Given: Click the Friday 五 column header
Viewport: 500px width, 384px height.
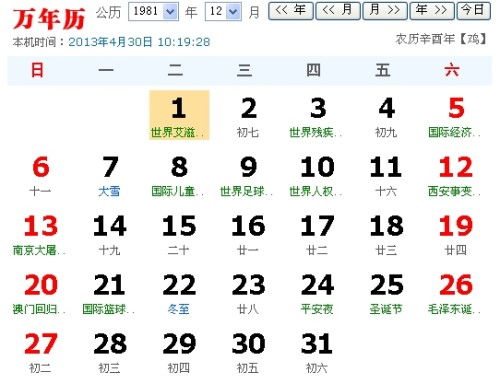Looking at the screenshot, I should pyautogui.click(x=383, y=70).
